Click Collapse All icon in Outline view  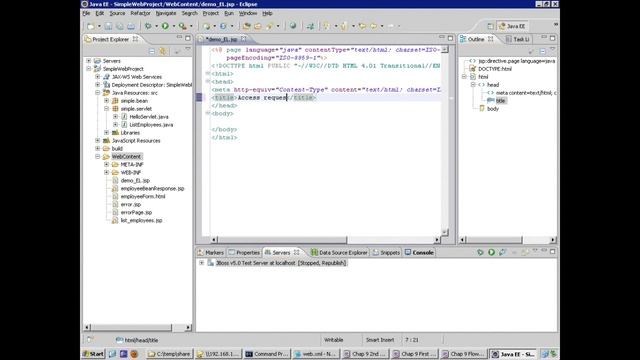click(x=542, y=51)
